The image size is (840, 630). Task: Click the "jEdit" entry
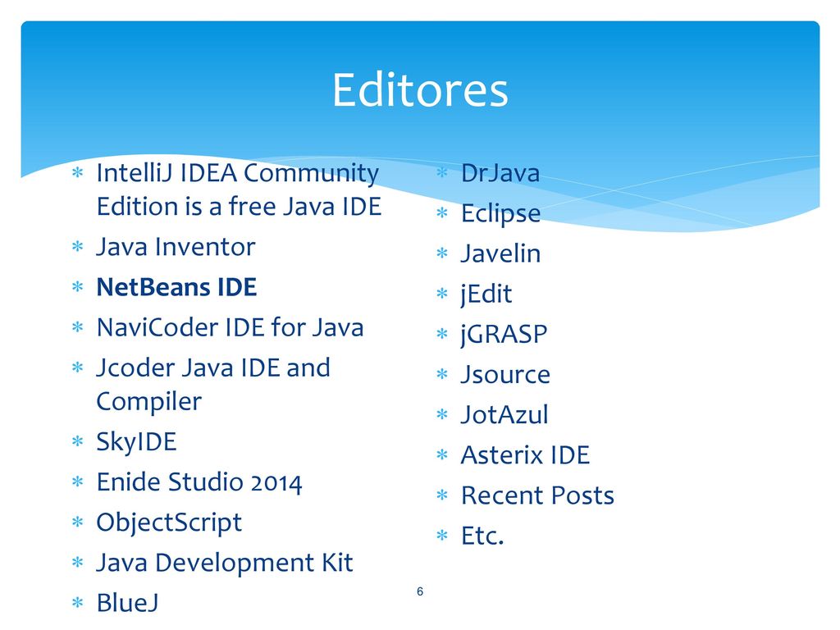[x=486, y=294]
